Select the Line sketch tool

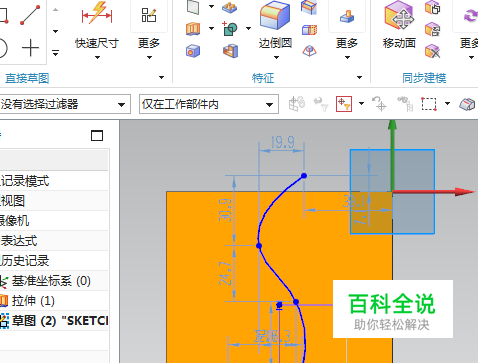pyautogui.click(x=30, y=15)
